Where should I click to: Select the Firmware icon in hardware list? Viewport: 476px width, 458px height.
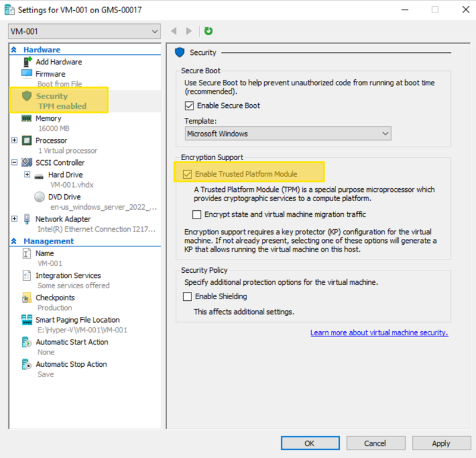27,74
